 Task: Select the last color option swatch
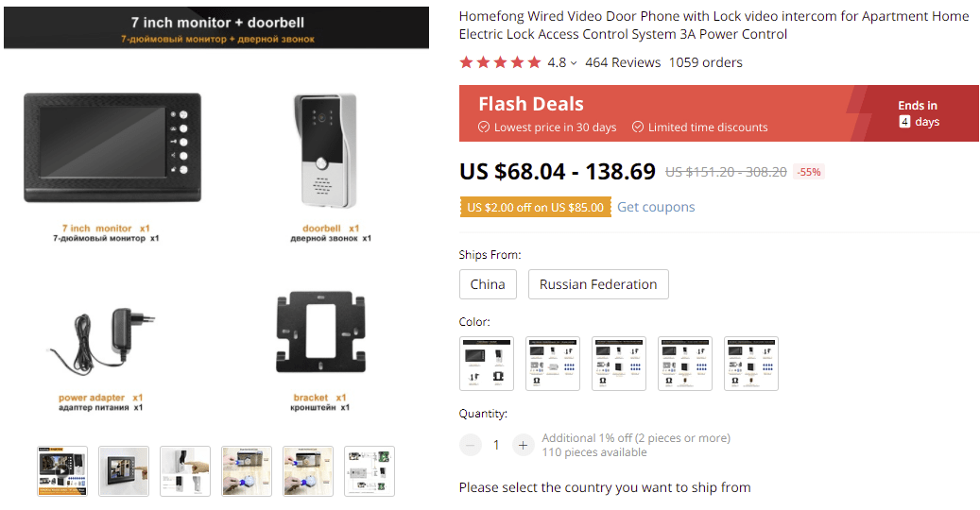[751, 364]
